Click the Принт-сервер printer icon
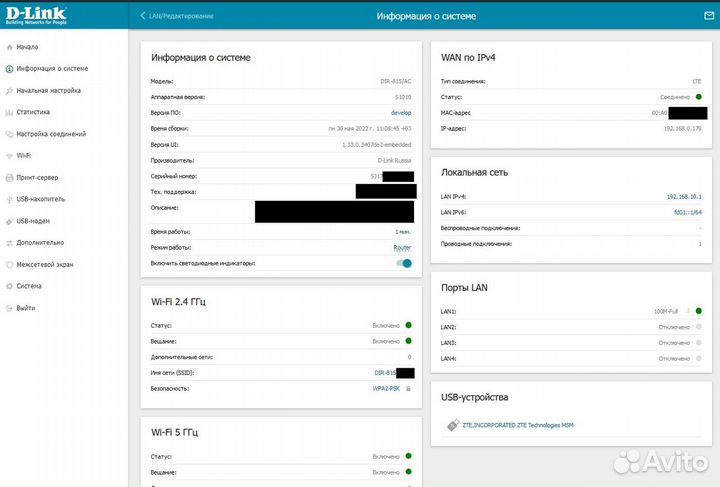The image size is (720, 487). pyautogui.click(x=9, y=177)
